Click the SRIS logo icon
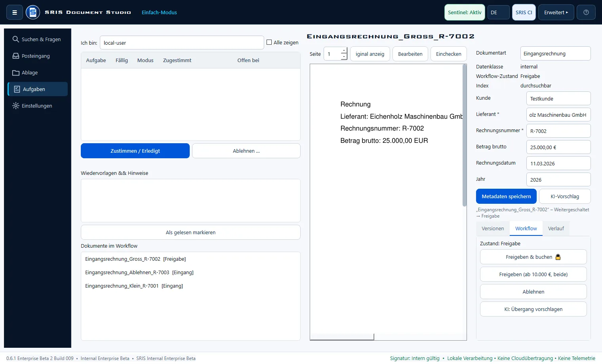The width and height of the screenshot is (602, 364). 33,12
